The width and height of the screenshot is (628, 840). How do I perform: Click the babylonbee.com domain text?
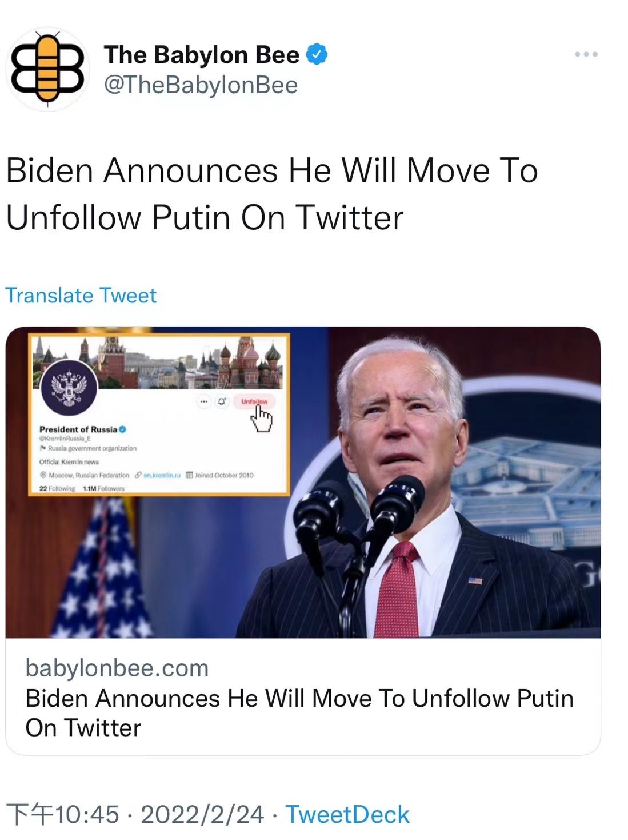117,668
